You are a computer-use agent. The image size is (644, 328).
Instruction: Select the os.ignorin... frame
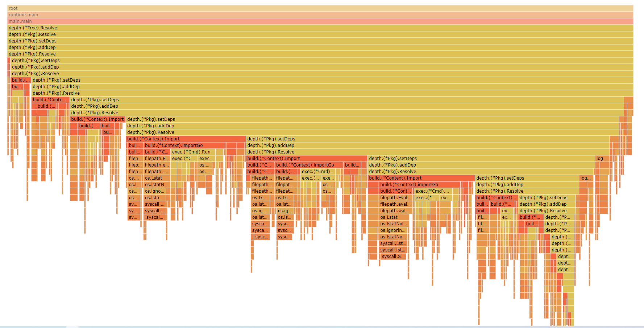tap(392, 230)
